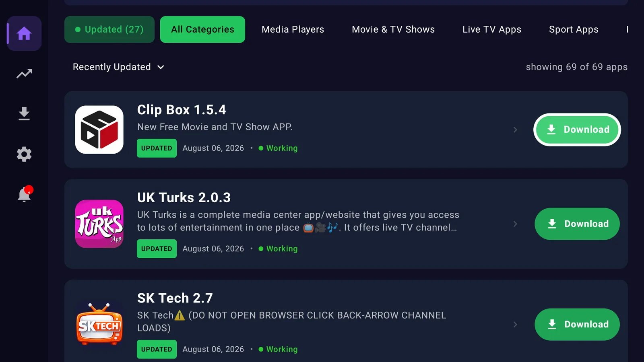Viewport: 644px width, 362px height.
Task: Open the Home sidebar icon
Action: (24, 33)
